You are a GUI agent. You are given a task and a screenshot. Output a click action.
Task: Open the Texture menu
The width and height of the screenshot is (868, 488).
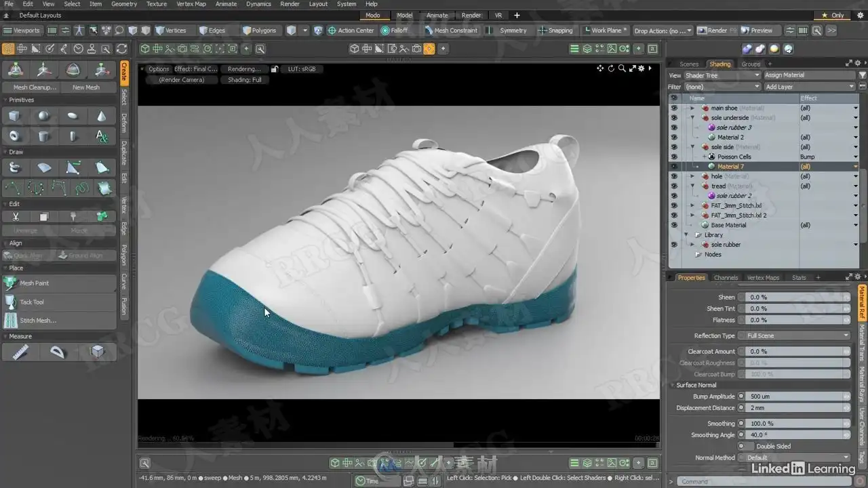tap(156, 4)
